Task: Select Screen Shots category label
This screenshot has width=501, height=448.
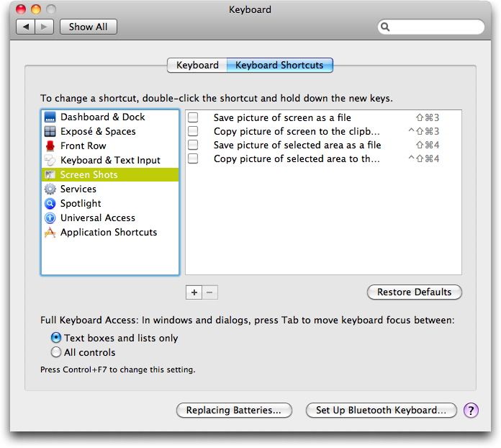Action: pyautogui.click(x=89, y=174)
